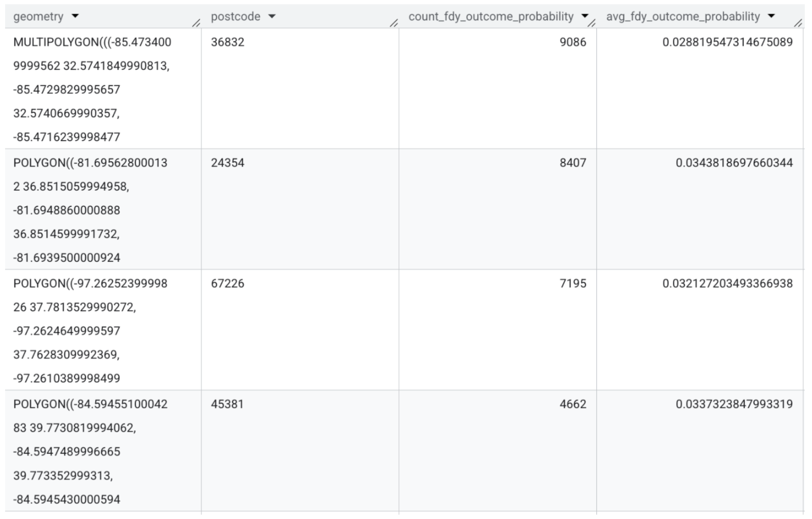Image resolution: width=812 pixels, height=519 pixels.
Task: Click the count value 7195
Action: (x=573, y=283)
